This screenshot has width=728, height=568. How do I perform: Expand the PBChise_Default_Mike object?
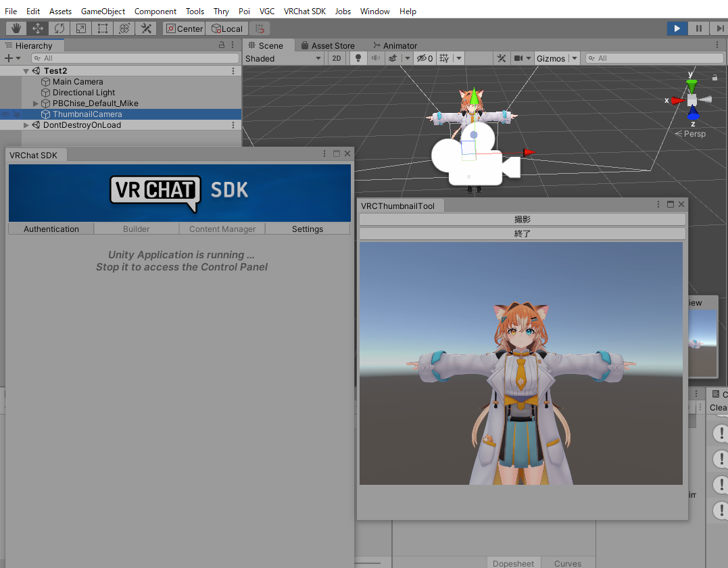(35, 103)
